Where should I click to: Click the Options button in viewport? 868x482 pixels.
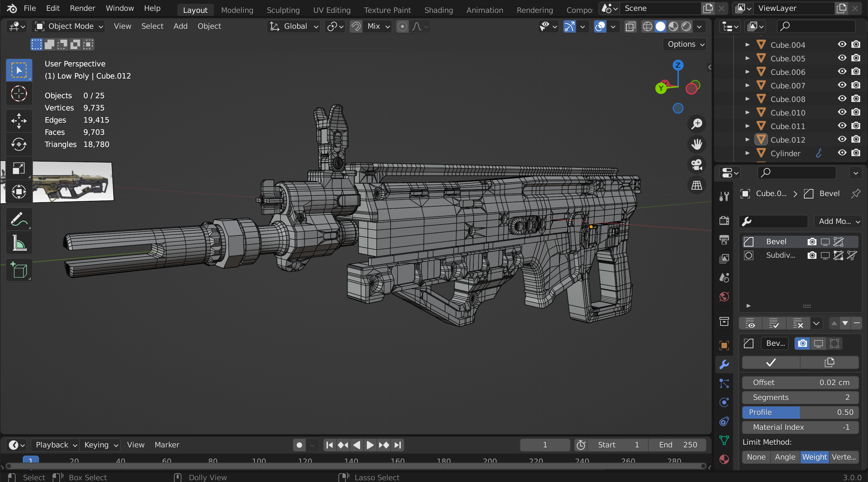(685, 44)
